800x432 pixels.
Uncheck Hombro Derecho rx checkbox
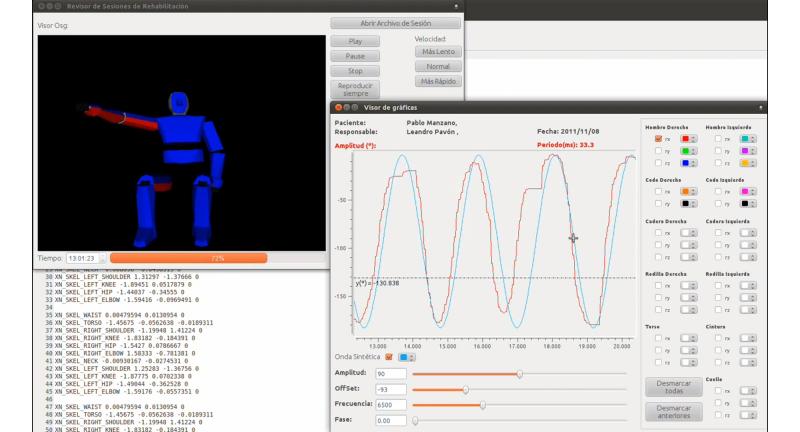point(658,139)
